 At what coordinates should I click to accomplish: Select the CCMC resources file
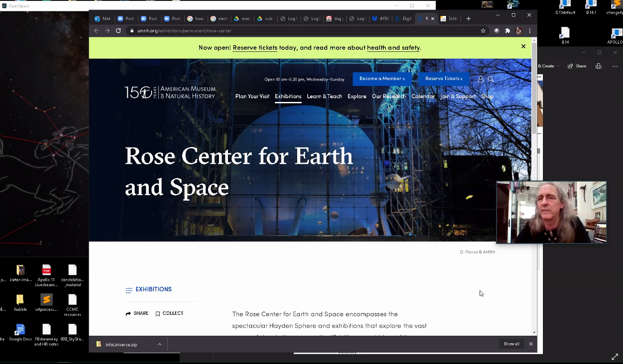(72, 305)
